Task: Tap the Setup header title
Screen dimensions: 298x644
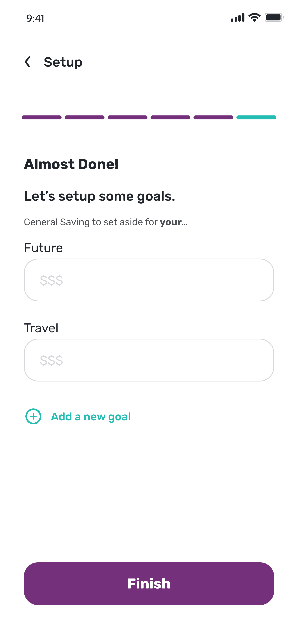Action: pos(63,62)
